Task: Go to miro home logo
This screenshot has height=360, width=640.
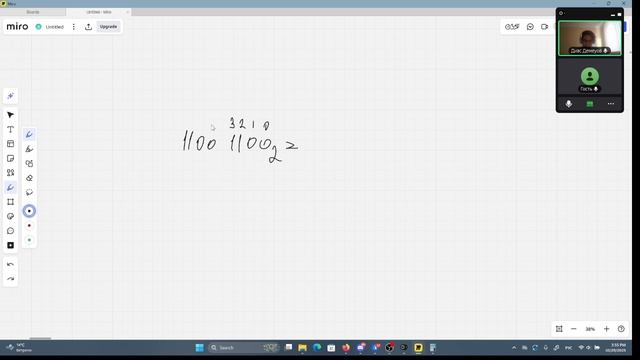Action: (18, 27)
